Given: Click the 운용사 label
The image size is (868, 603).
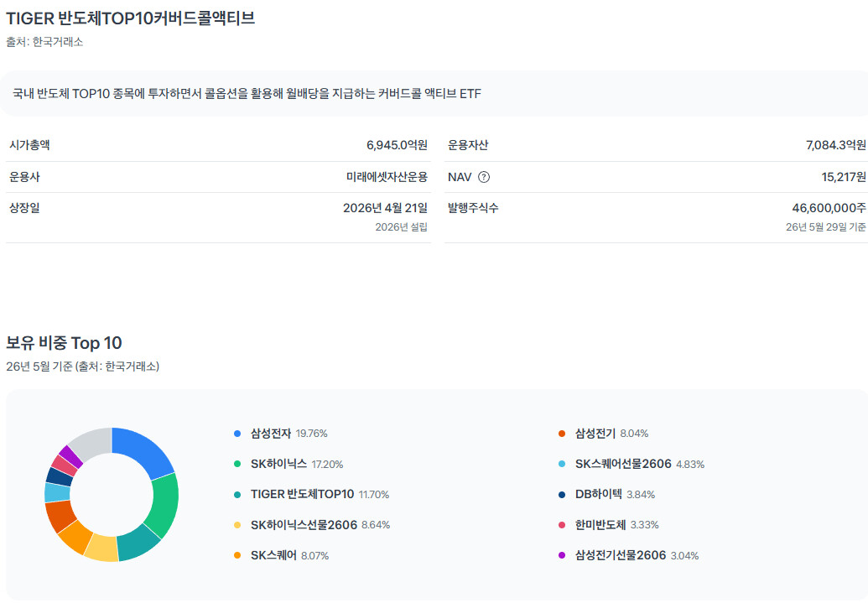Looking at the screenshot, I should tap(24, 177).
